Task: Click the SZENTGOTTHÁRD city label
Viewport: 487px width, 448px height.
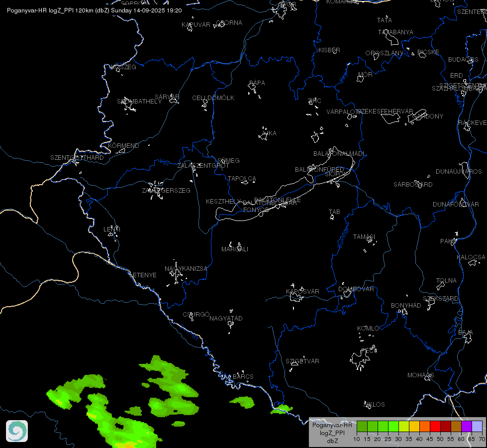Action: (x=77, y=158)
